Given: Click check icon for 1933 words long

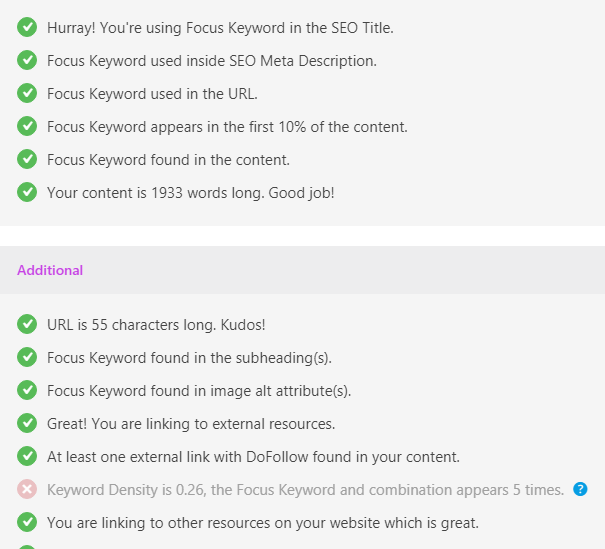Looking at the screenshot, I should (28, 193).
